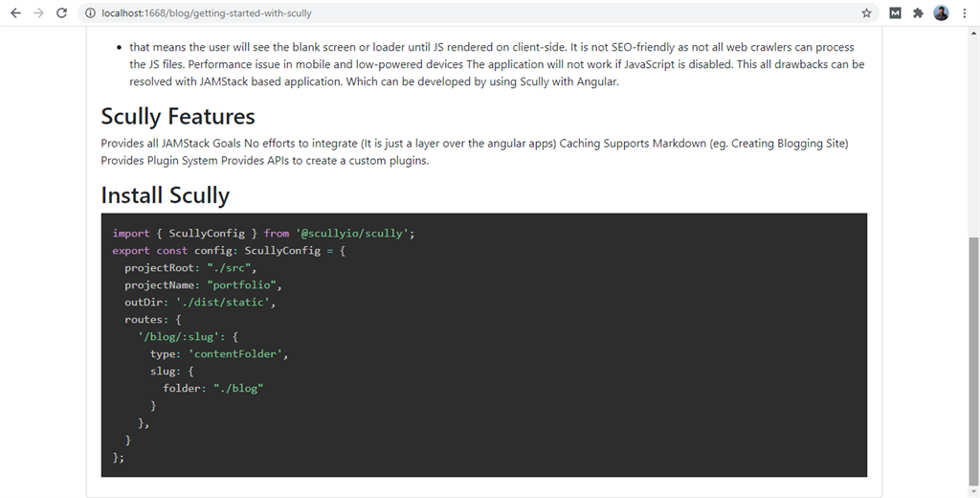The height and width of the screenshot is (498, 980).
Task: Click the outDir './dist/static' line
Action: tap(199, 302)
